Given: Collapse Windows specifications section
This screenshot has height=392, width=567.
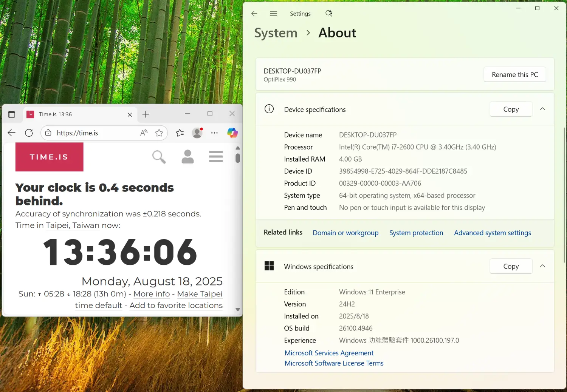Looking at the screenshot, I should 542,266.
